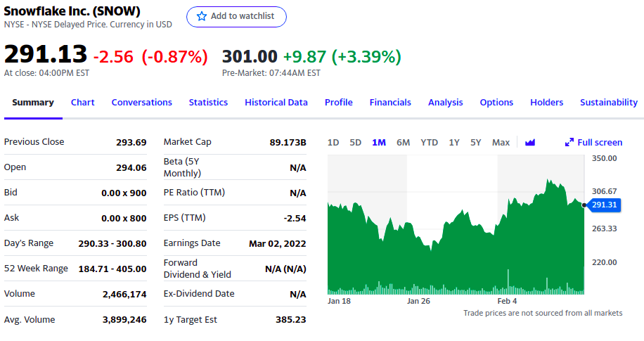This screenshot has height=341, width=644.
Task: Select the 5D chart range
Action: tap(355, 143)
